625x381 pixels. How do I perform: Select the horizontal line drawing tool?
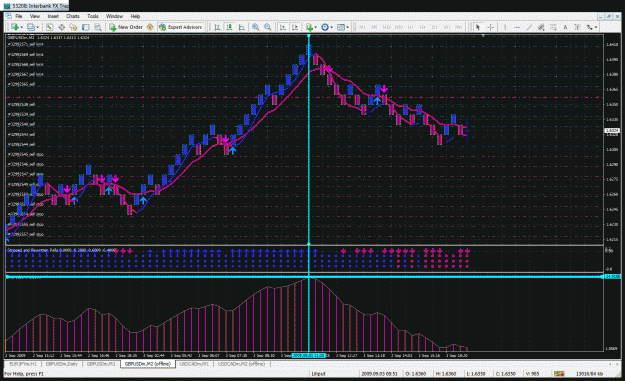(x=517, y=27)
